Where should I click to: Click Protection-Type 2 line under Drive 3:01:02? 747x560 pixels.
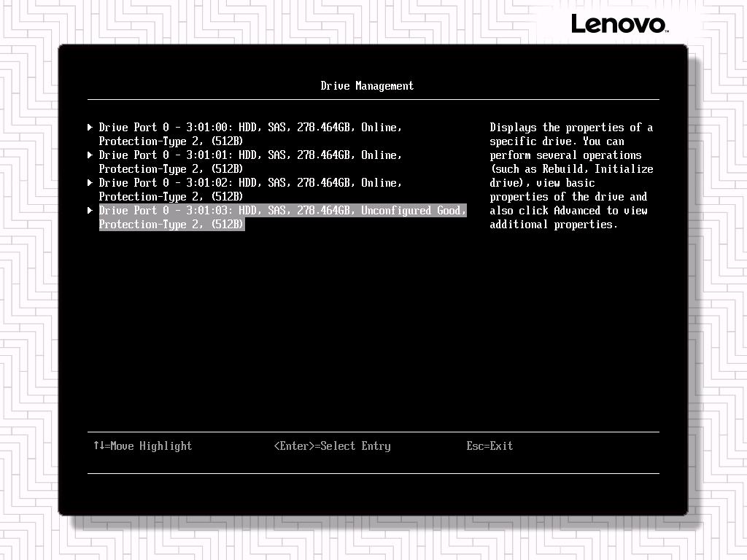(x=171, y=197)
